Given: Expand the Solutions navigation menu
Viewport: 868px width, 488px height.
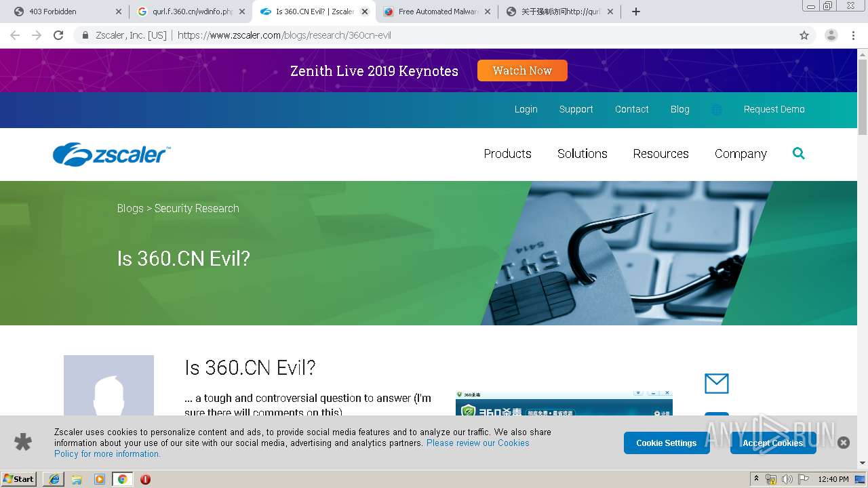Looking at the screenshot, I should pyautogui.click(x=583, y=154).
